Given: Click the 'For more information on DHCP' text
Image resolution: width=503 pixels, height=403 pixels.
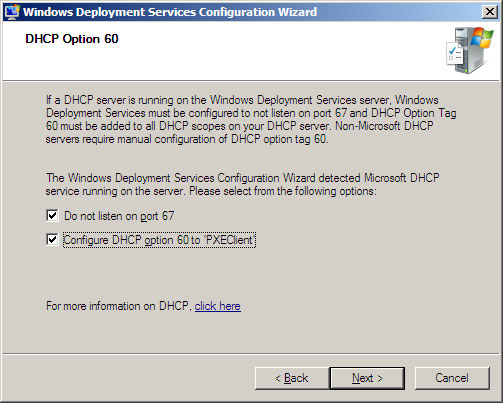Looking at the screenshot, I should click(x=119, y=306).
